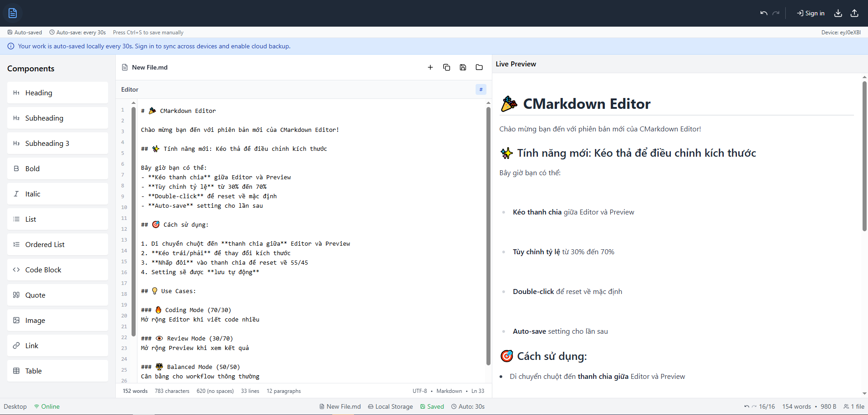
Task: Open the Desktop mode selector
Action: click(x=15, y=406)
